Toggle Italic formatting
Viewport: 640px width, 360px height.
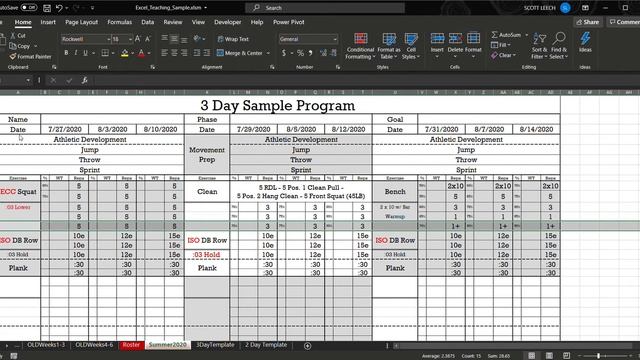pyautogui.click(x=76, y=53)
